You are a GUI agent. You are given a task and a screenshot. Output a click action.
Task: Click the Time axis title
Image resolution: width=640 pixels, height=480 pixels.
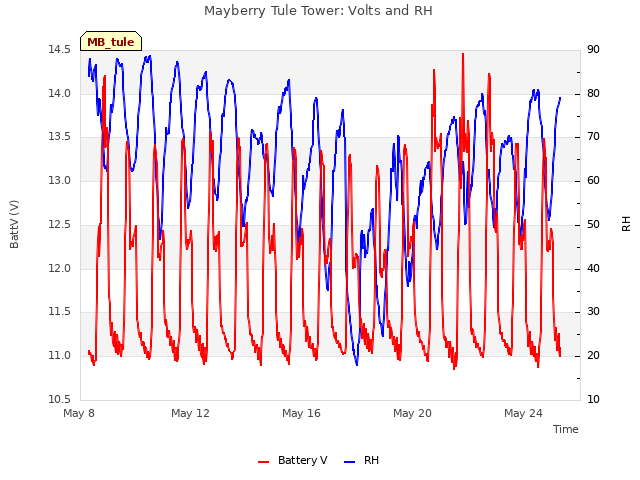point(565,429)
